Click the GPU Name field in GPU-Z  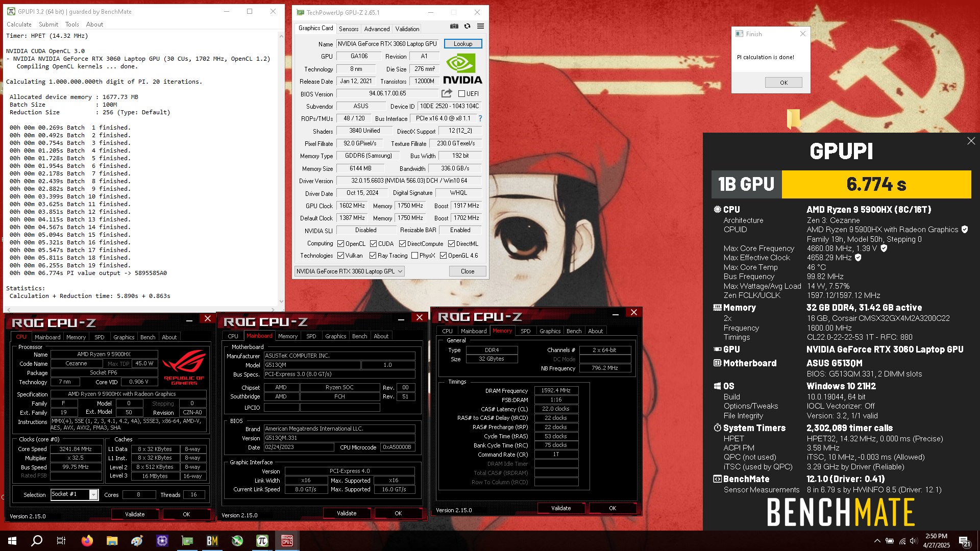coord(387,44)
